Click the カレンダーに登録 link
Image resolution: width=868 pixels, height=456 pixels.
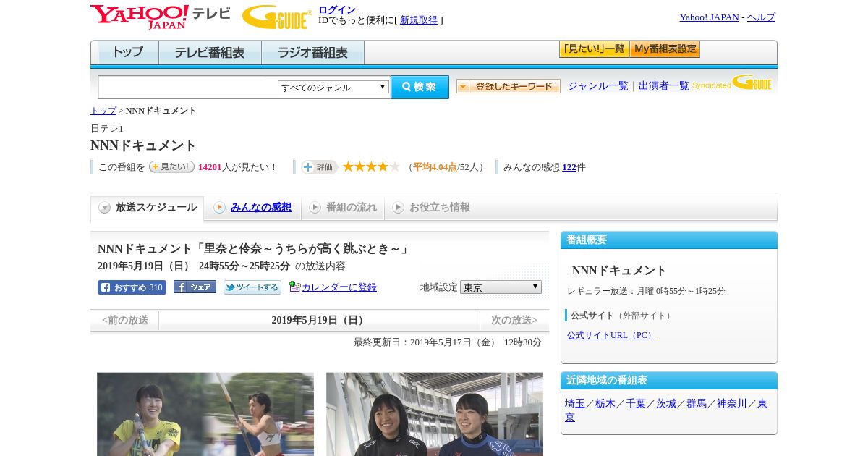(339, 287)
